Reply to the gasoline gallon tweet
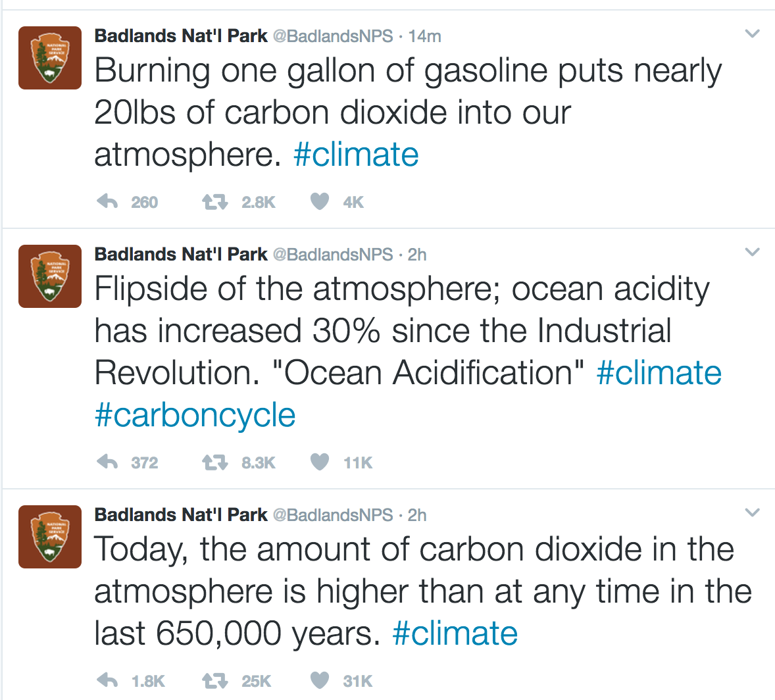 (x=107, y=201)
